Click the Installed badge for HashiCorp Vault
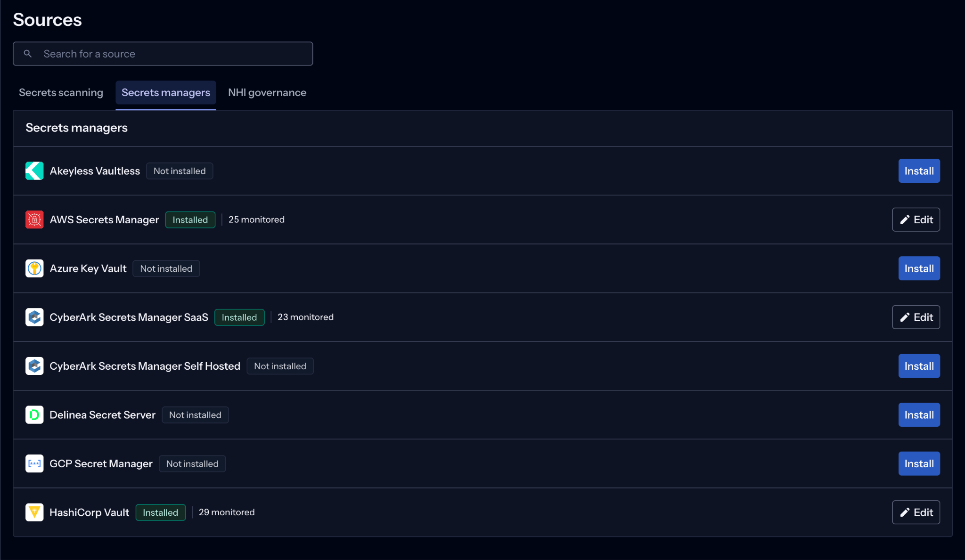This screenshot has width=965, height=560. click(161, 512)
